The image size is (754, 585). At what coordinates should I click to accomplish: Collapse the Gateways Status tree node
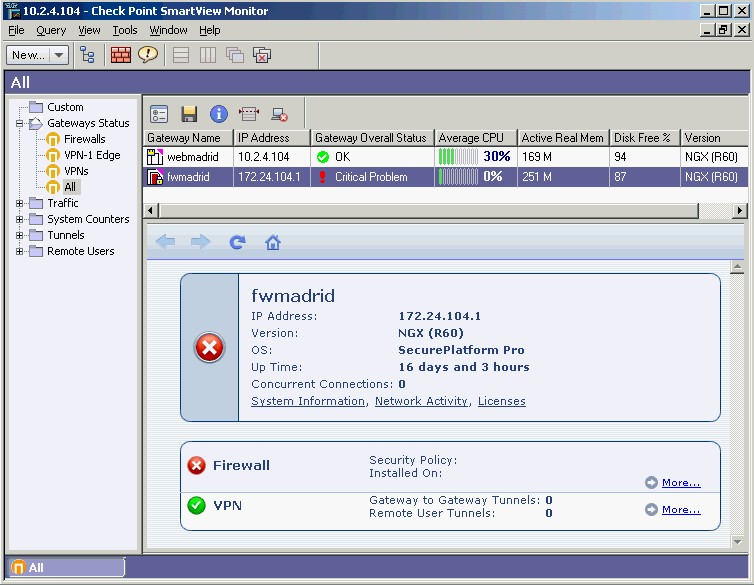click(20, 123)
